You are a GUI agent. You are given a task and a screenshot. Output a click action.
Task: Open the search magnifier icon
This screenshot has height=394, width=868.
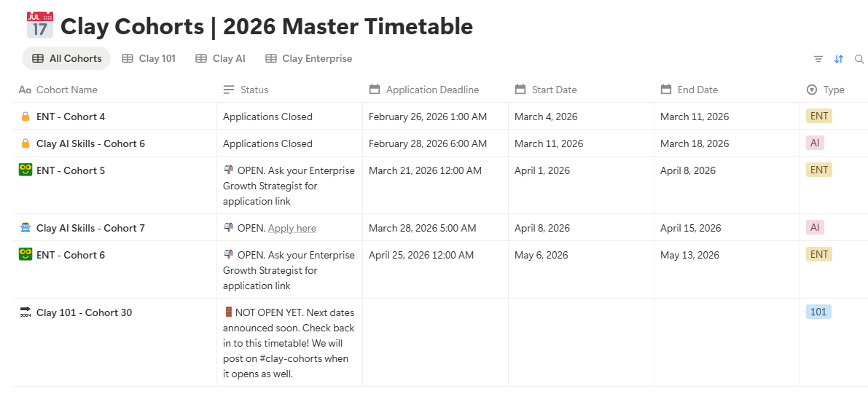coord(859,59)
